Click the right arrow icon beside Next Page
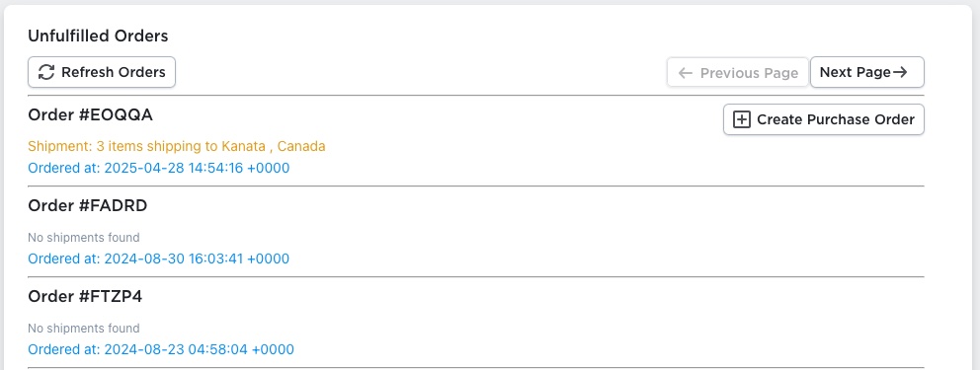 900,72
